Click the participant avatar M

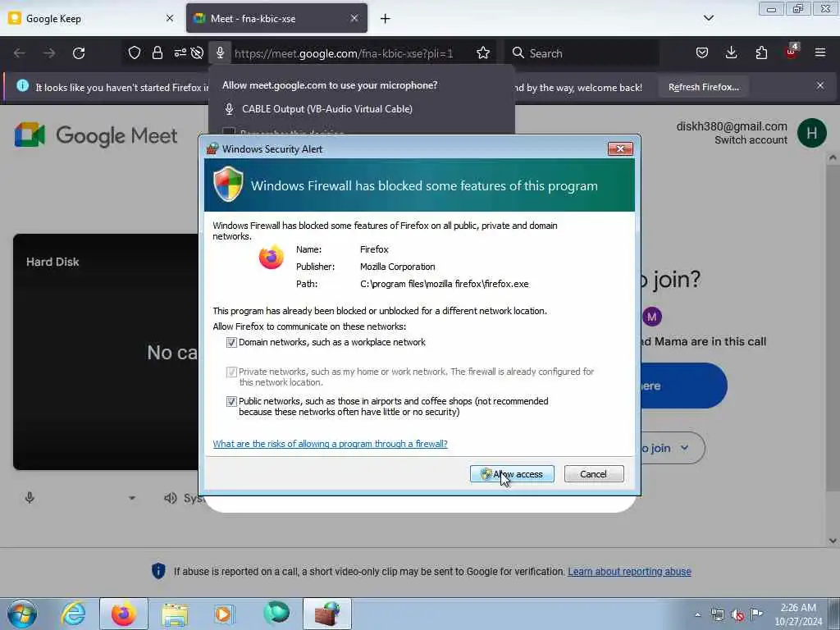pyautogui.click(x=651, y=317)
